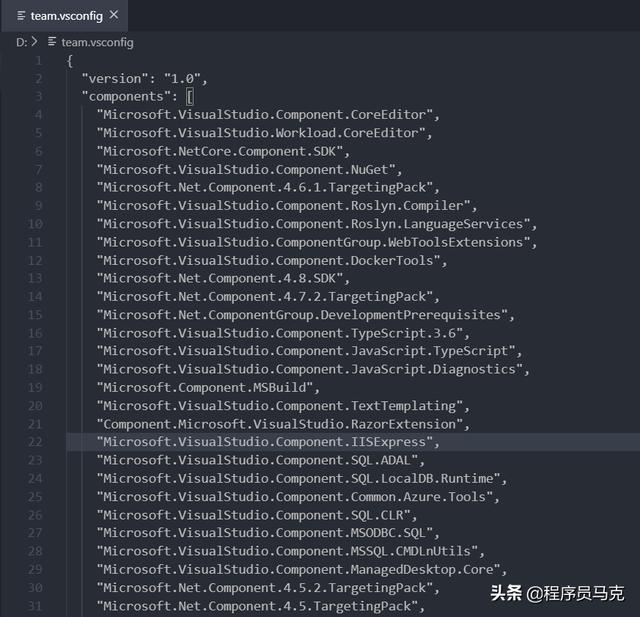Click the ComponentGroup.WebToolsExtensions line
The image size is (640, 617).
pyautogui.click(x=317, y=242)
